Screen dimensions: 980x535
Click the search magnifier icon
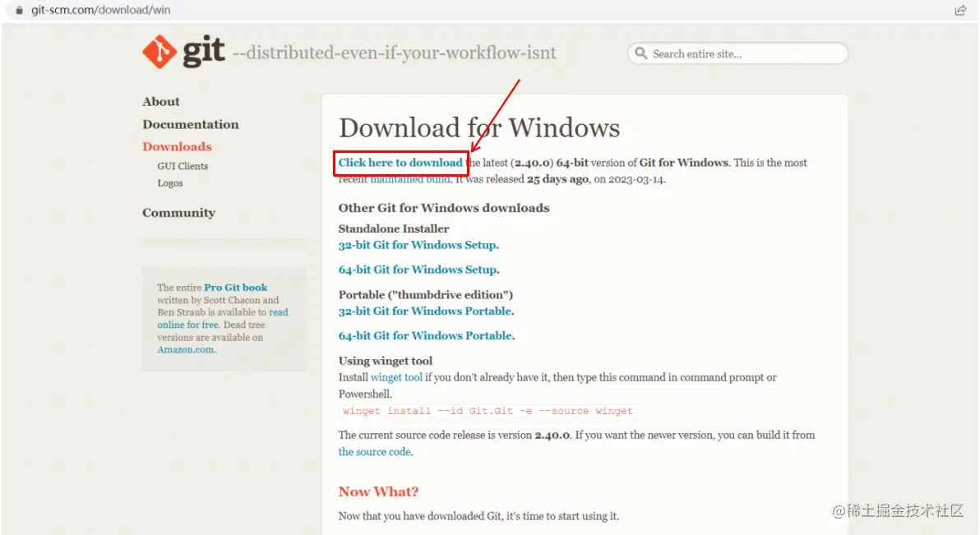point(640,53)
